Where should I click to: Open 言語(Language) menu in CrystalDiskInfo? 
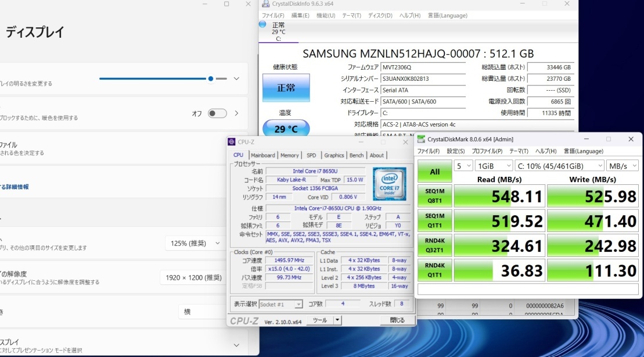tap(448, 16)
